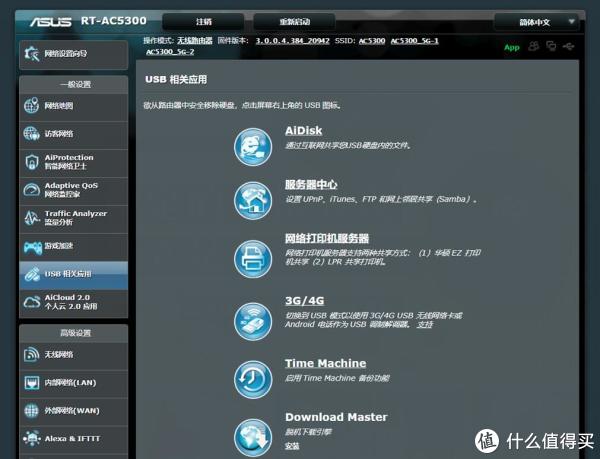Select 外部网络(WAN) menu entry
Image resolution: width=600 pixels, height=459 pixels.
[73, 410]
